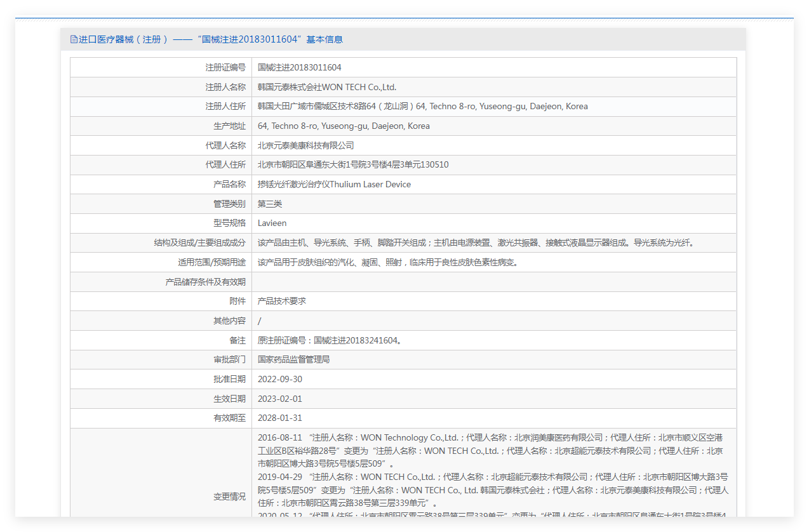Select the approving department 国家药品监督管理局

click(x=293, y=359)
